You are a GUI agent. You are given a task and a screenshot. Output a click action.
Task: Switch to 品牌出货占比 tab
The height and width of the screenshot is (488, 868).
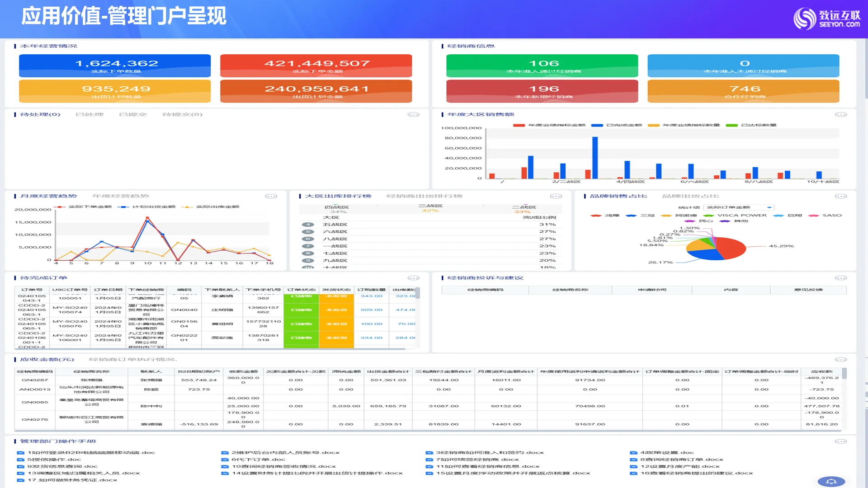click(x=690, y=197)
